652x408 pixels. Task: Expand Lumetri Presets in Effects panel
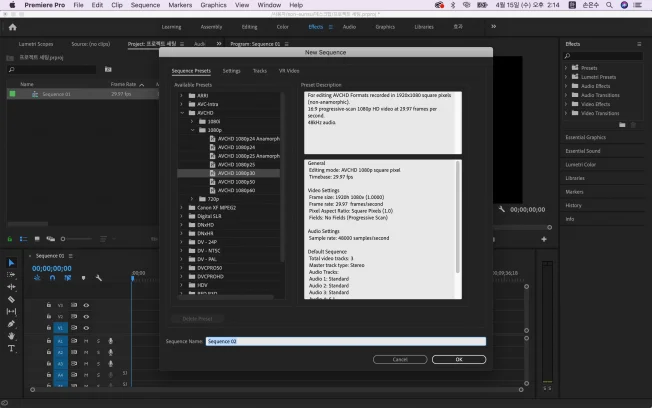[x=566, y=77]
